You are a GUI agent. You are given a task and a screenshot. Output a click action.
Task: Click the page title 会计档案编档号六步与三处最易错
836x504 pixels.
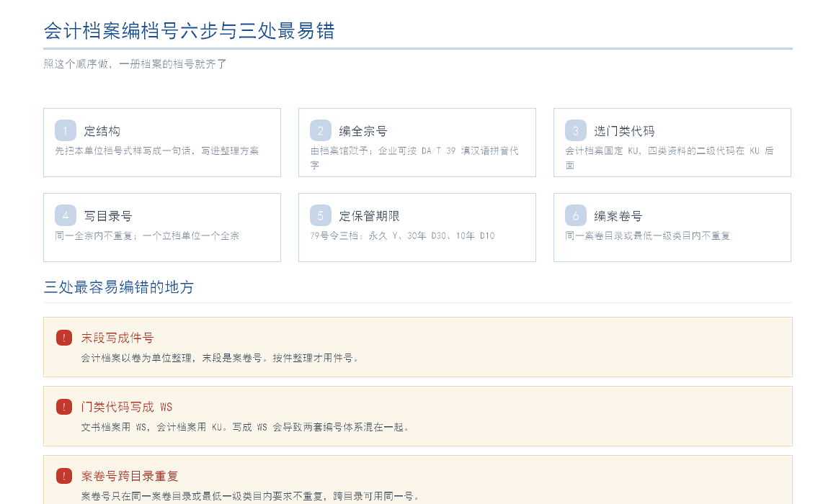pos(190,31)
